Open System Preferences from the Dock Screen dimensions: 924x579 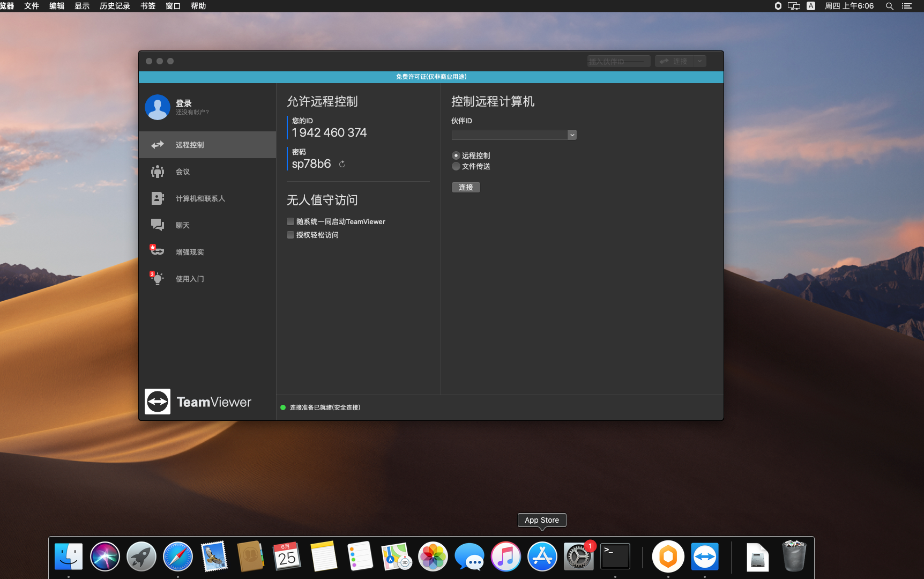579,556
